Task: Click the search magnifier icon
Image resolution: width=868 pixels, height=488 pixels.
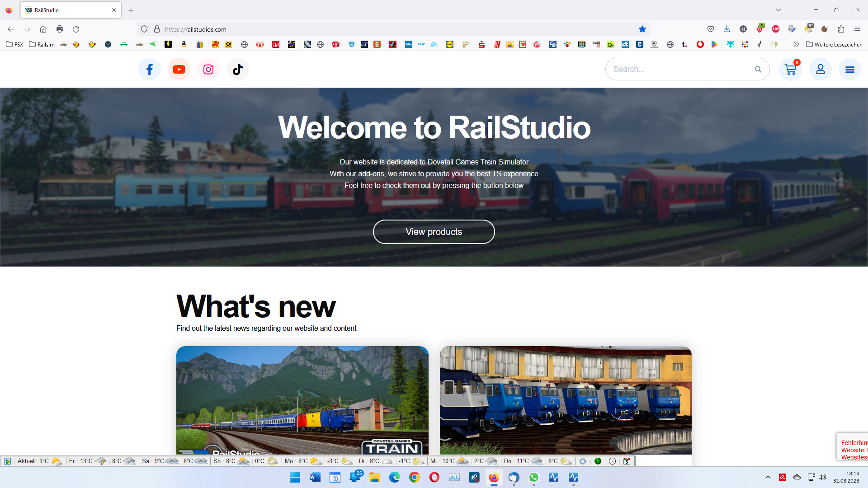Action: (758, 69)
